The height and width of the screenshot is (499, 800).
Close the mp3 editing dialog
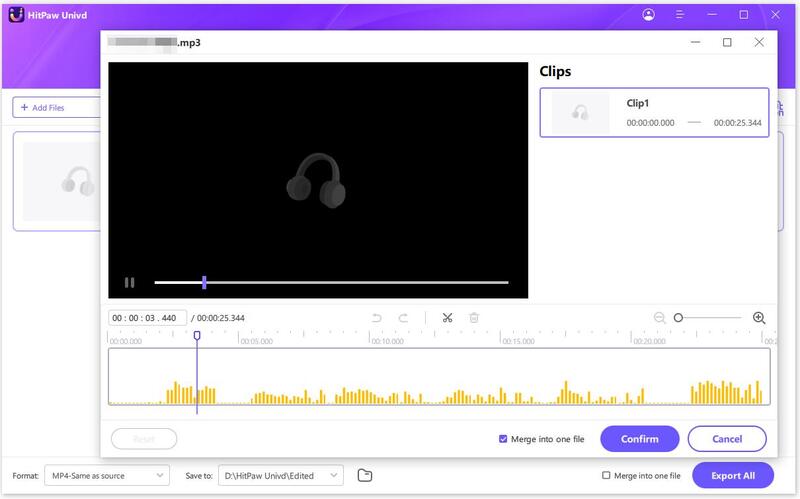[x=759, y=42]
